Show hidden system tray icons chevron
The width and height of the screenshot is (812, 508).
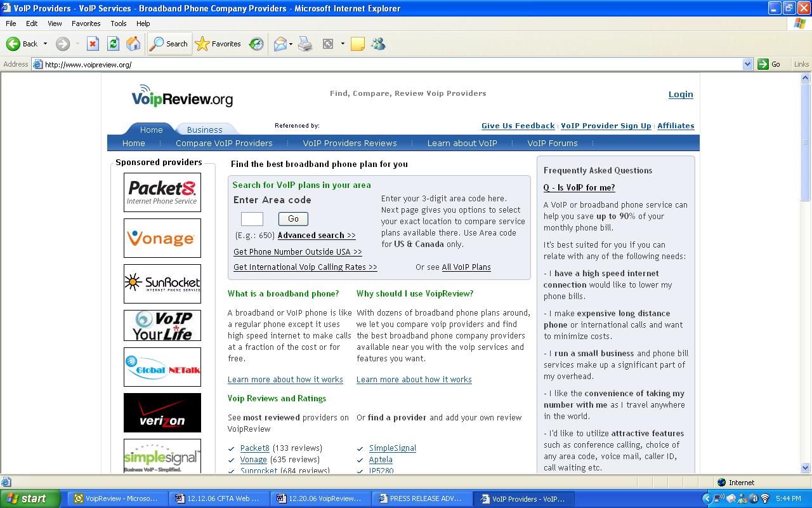click(x=707, y=498)
